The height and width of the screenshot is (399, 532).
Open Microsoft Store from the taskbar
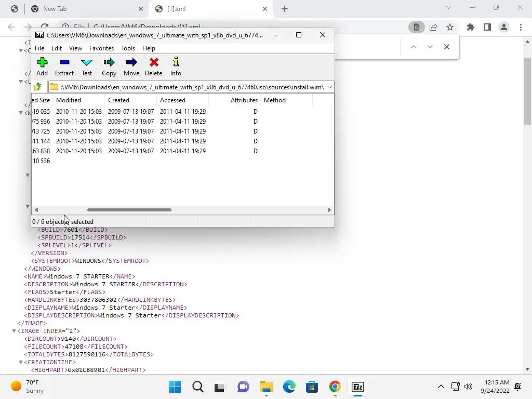click(x=312, y=387)
